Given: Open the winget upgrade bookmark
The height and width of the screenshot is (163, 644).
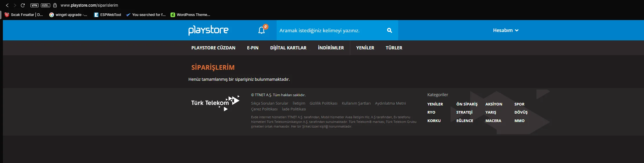Looking at the screenshot, I should point(68,15).
